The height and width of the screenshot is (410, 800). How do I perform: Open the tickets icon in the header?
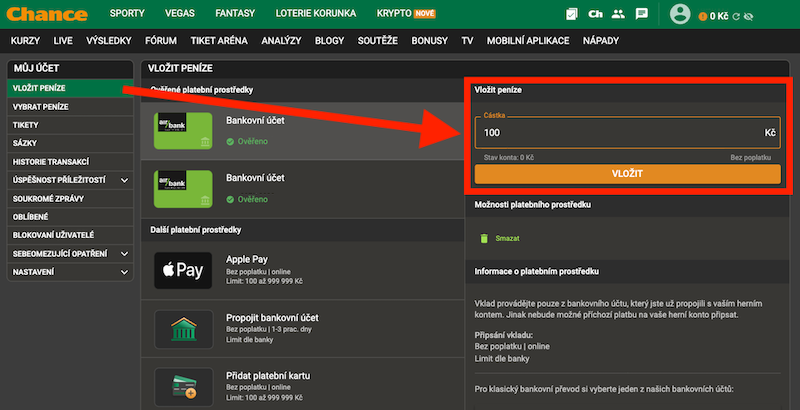point(571,14)
